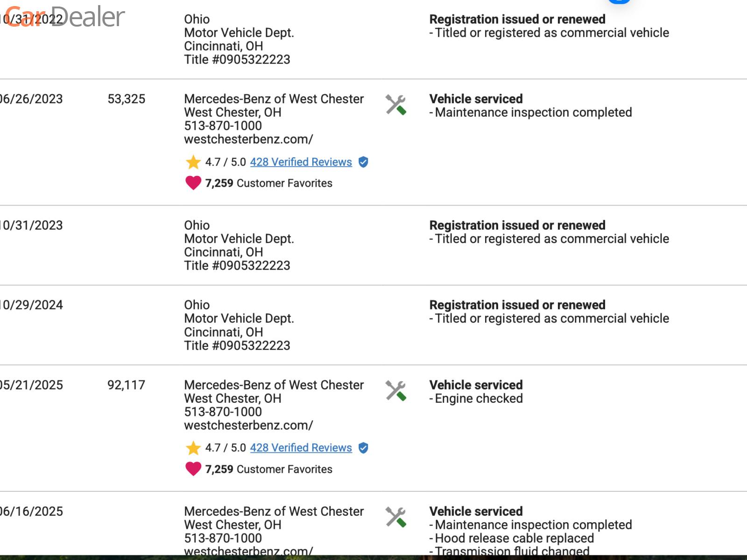Click the wrench service icon for 05/21/2025
747x560 pixels.
[395, 391]
